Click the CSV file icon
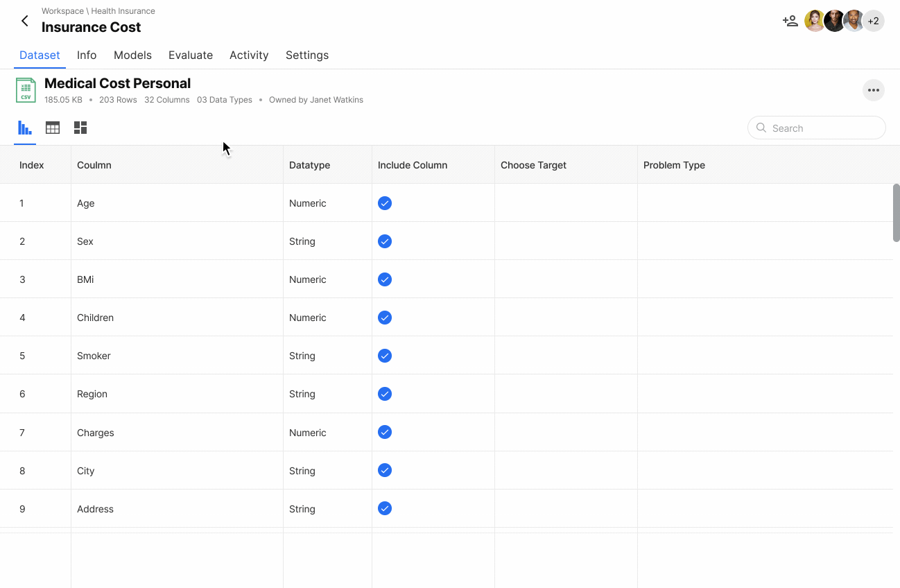Viewport: 900px width, 588px height. [x=26, y=90]
